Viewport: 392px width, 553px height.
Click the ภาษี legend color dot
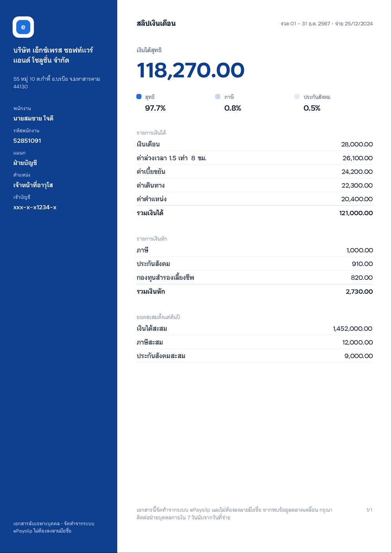tap(218, 97)
